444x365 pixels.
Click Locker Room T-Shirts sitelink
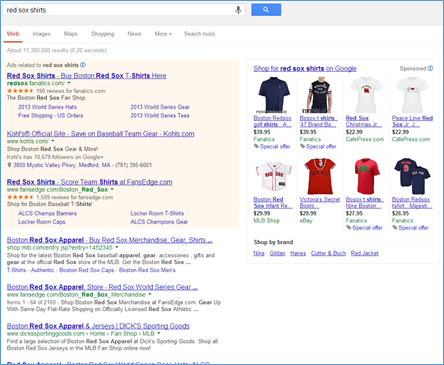pyautogui.click(x=157, y=213)
